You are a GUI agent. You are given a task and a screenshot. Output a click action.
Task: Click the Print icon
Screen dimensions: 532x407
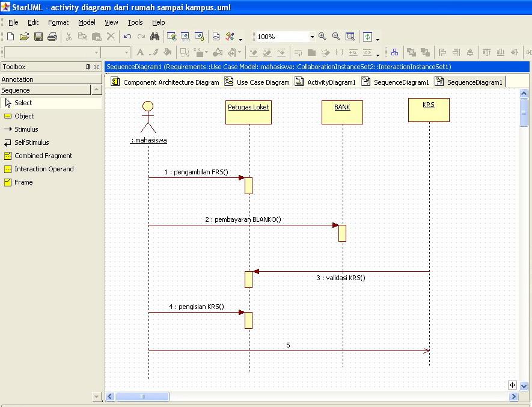tap(52, 37)
